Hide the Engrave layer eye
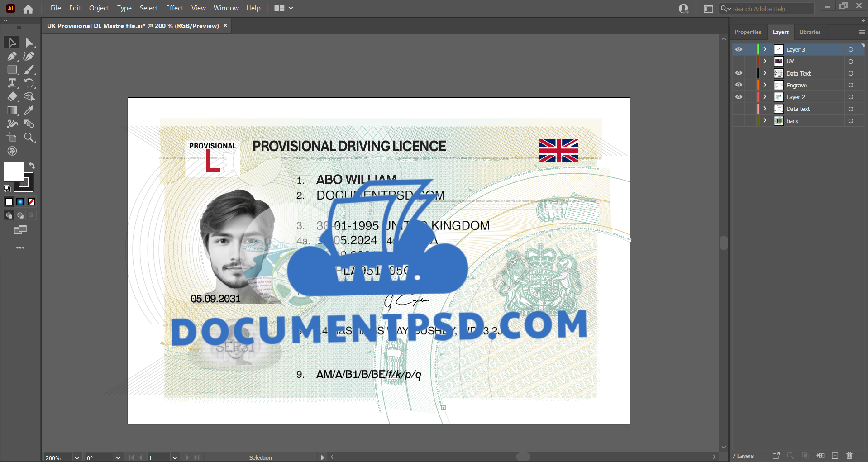The image size is (868, 462). click(739, 85)
